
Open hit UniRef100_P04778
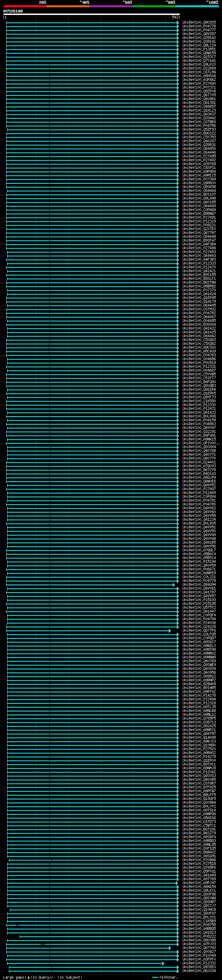pyautogui.click(x=199, y=26)
